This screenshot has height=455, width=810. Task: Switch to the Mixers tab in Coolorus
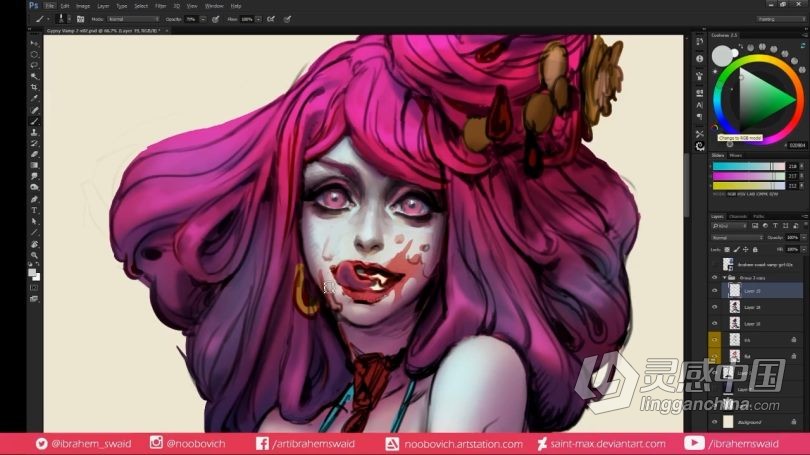pyautogui.click(x=736, y=155)
